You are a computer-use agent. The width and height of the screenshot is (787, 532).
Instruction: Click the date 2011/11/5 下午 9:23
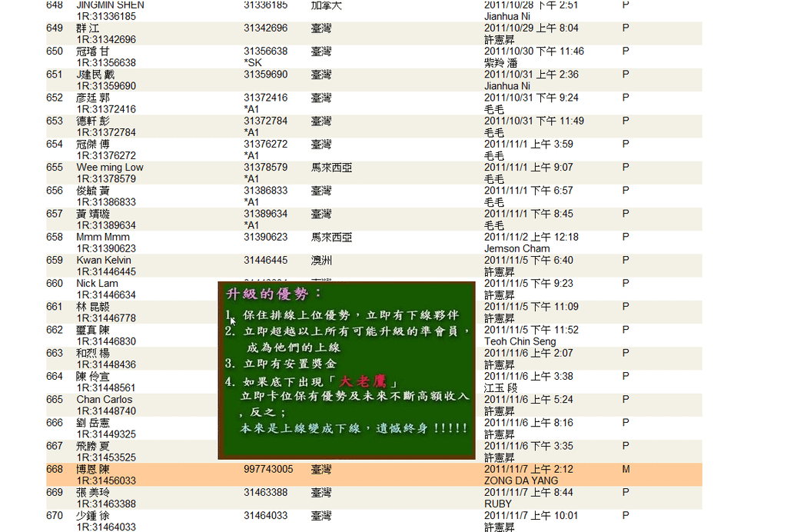(529, 283)
